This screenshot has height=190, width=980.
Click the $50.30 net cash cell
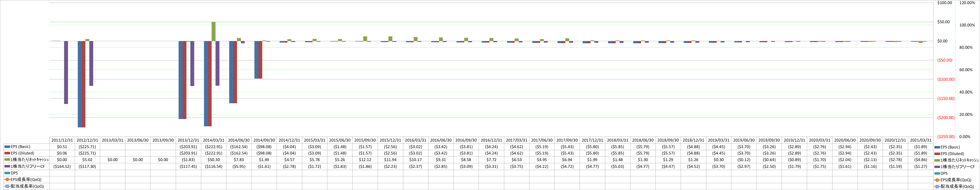click(x=213, y=160)
